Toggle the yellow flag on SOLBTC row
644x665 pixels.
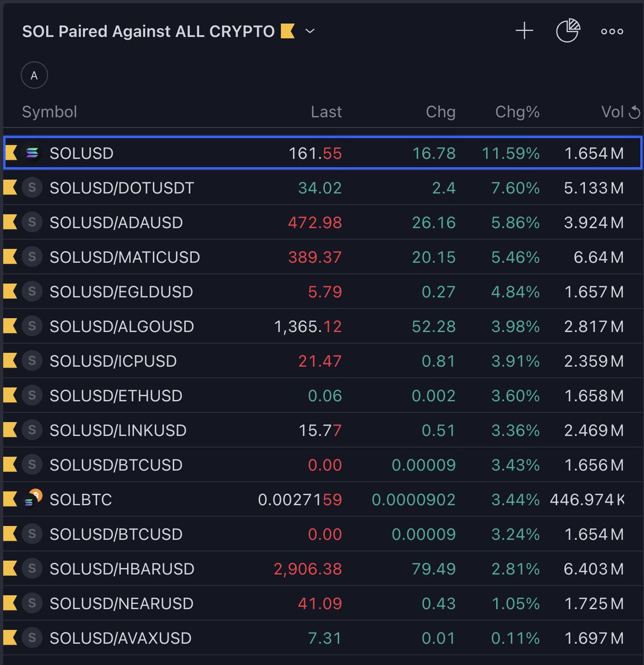click(x=10, y=499)
